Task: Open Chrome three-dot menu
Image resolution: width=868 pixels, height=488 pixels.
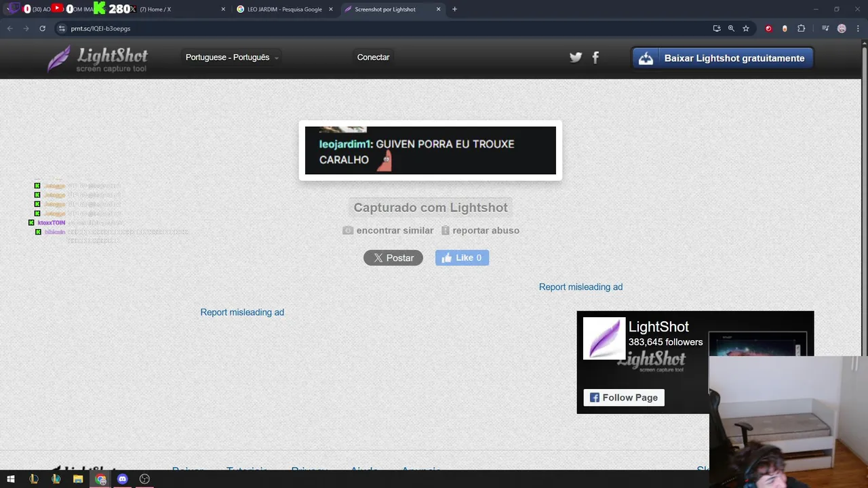Action: click(x=857, y=28)
